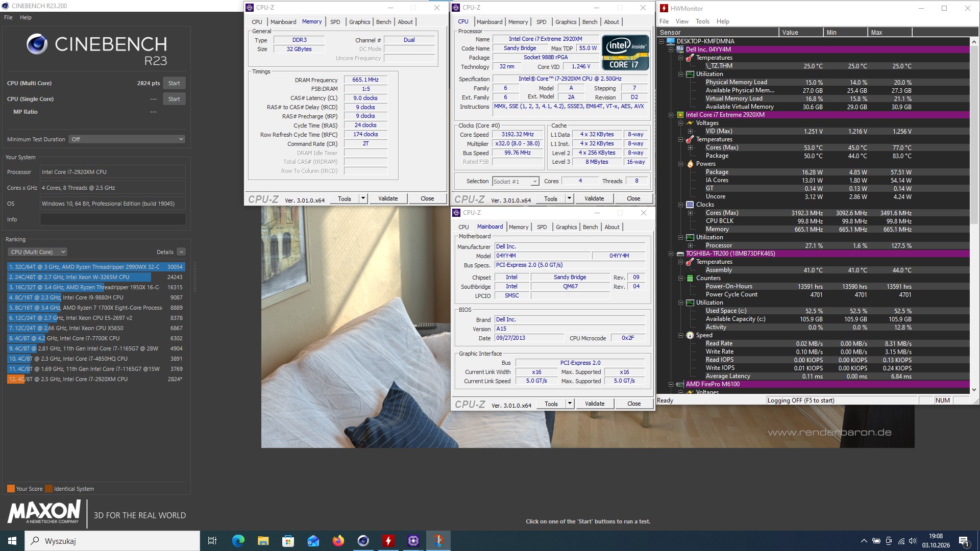Click the Intel Core i7 inside logo in CPU-Z
Screen dimensions: 980x551
pos(625,52)
